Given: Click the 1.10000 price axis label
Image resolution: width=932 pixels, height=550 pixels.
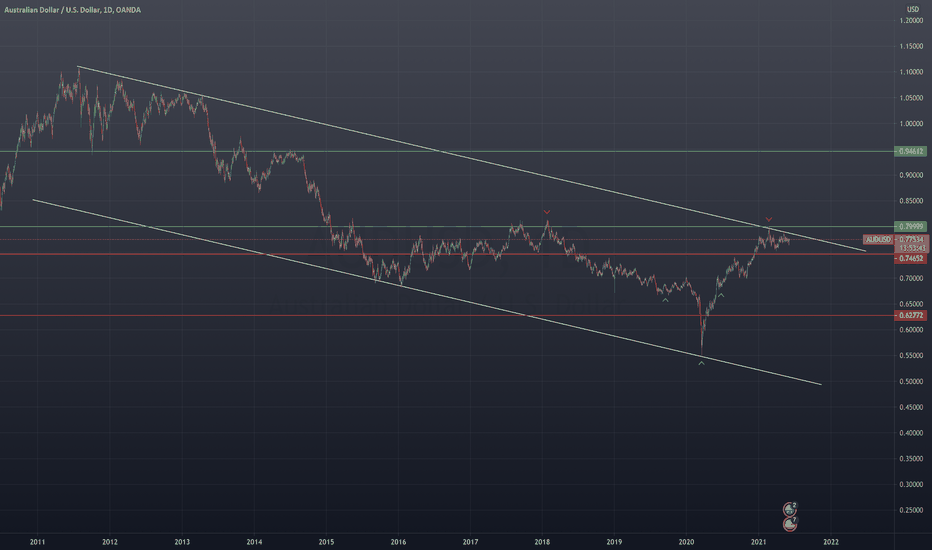Looking at the screenshot, I should (x=911, y=72).
